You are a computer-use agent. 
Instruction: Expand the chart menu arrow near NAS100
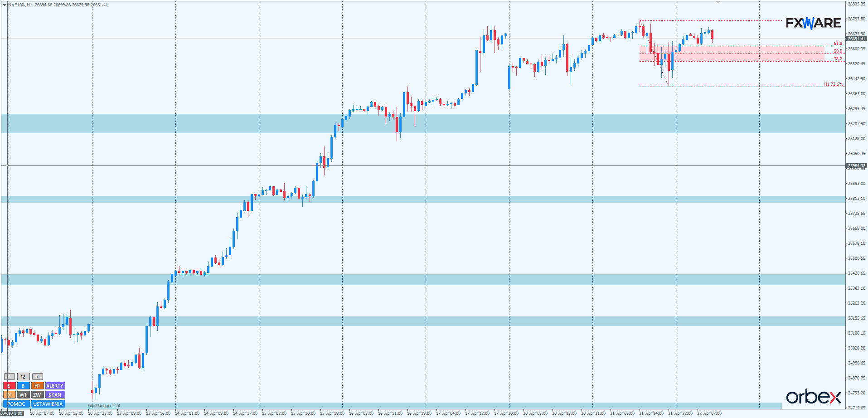(5, 5)
